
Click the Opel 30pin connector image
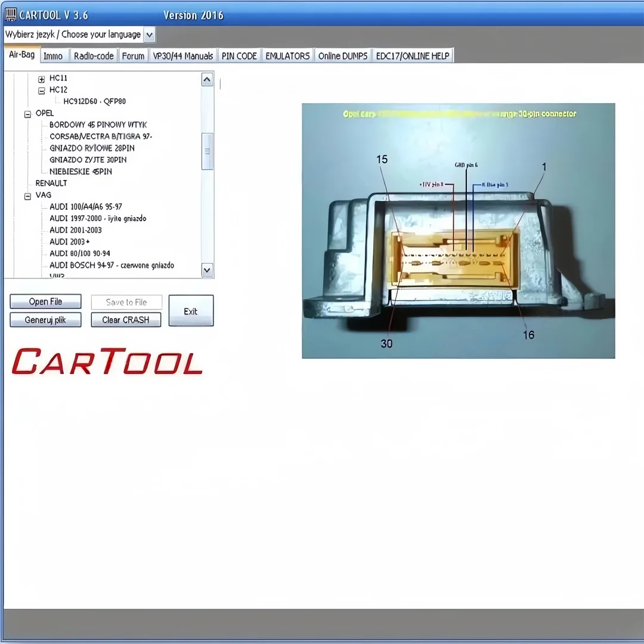459,231
